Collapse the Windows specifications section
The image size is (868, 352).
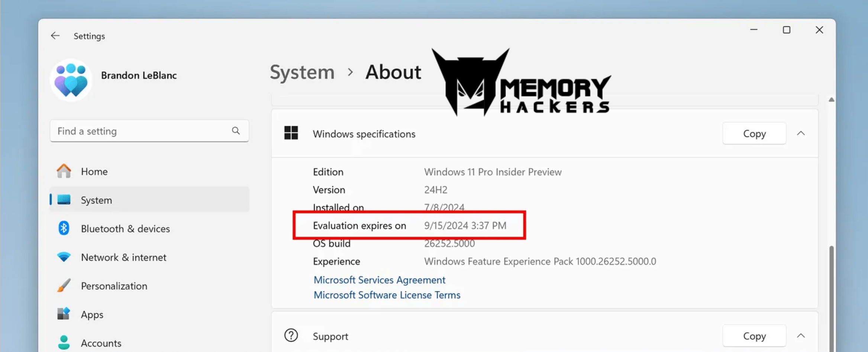click(x=801, y=133)
